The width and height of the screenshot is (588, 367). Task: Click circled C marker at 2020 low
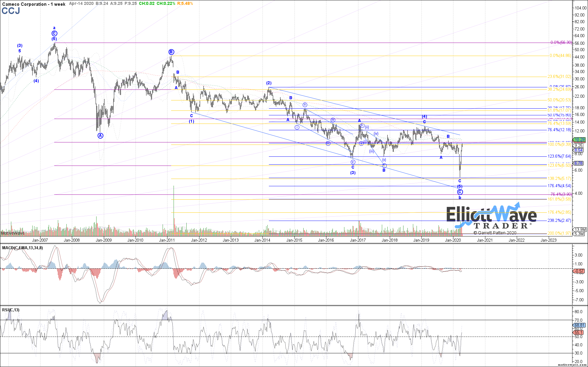(x=460, y=192)
